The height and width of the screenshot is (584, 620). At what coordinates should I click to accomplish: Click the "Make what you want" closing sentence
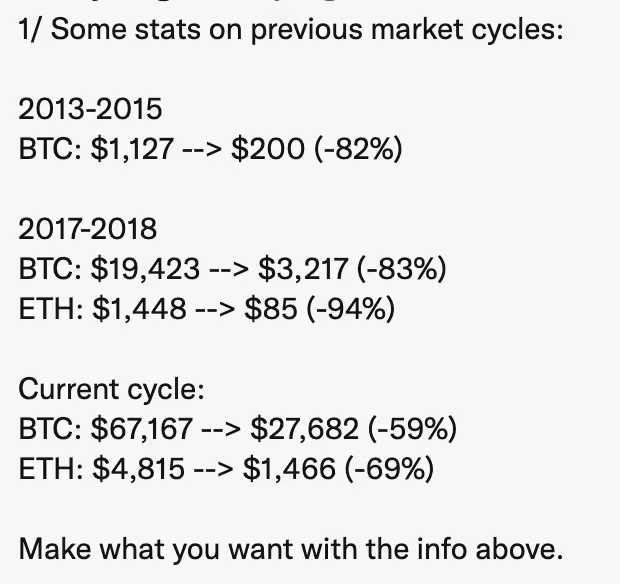click(291, 548)
